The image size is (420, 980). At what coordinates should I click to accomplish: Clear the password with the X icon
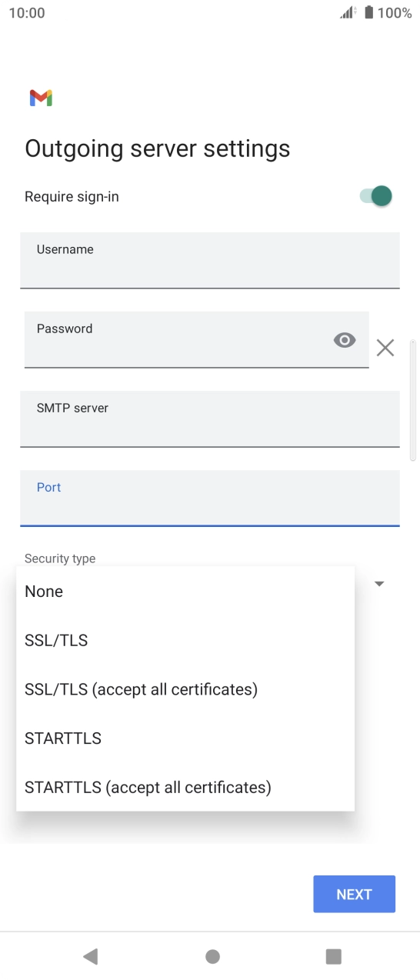tap(385, 348)
